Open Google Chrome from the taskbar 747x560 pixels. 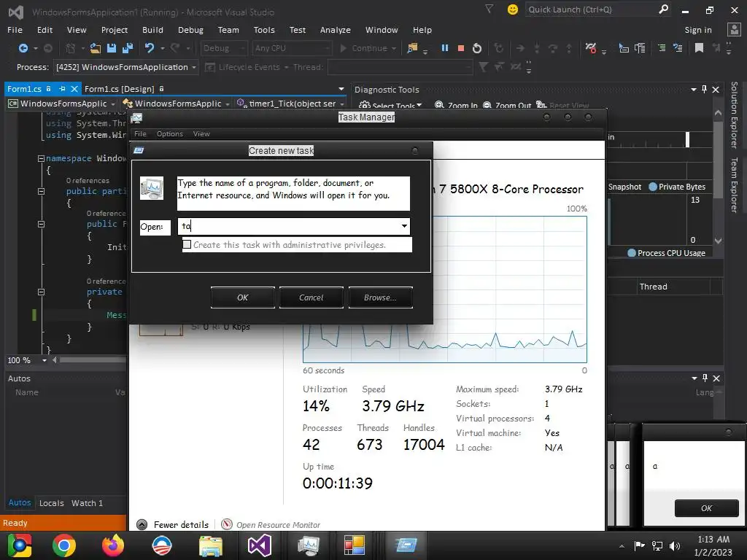point(64,545)
